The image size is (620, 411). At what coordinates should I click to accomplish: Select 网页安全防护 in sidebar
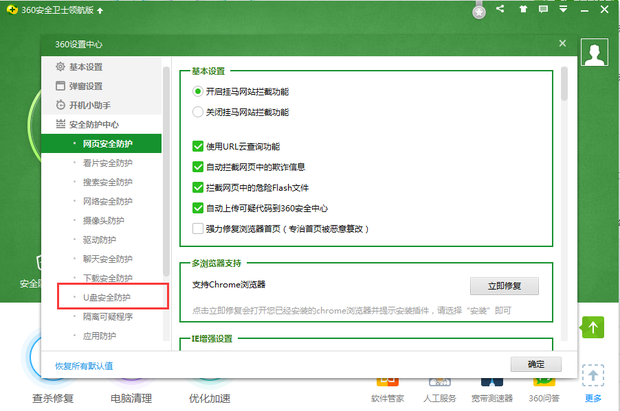(101, 144)
